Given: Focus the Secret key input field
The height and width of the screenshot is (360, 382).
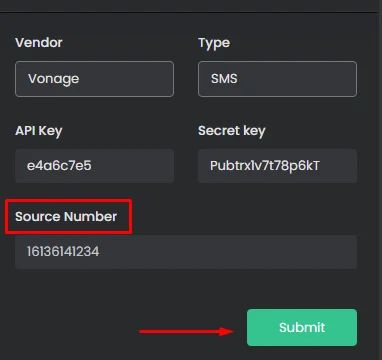Looking at the screenshot, I should [277, 166].
